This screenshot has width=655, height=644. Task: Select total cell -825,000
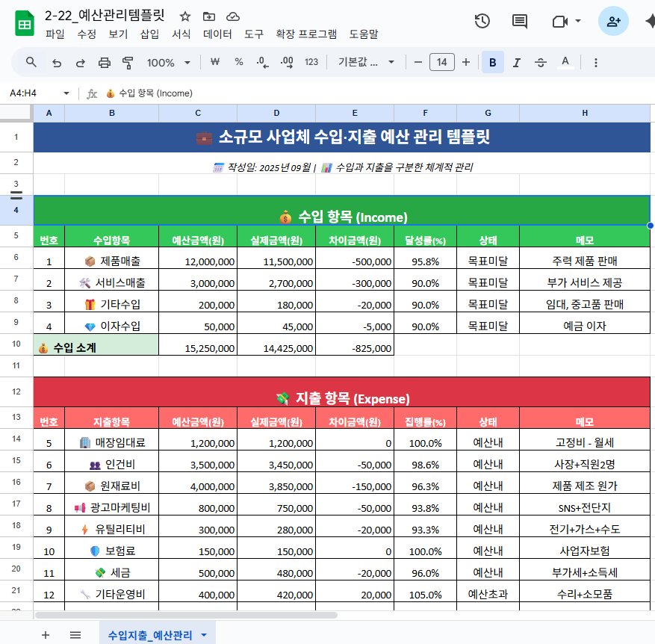355,344
